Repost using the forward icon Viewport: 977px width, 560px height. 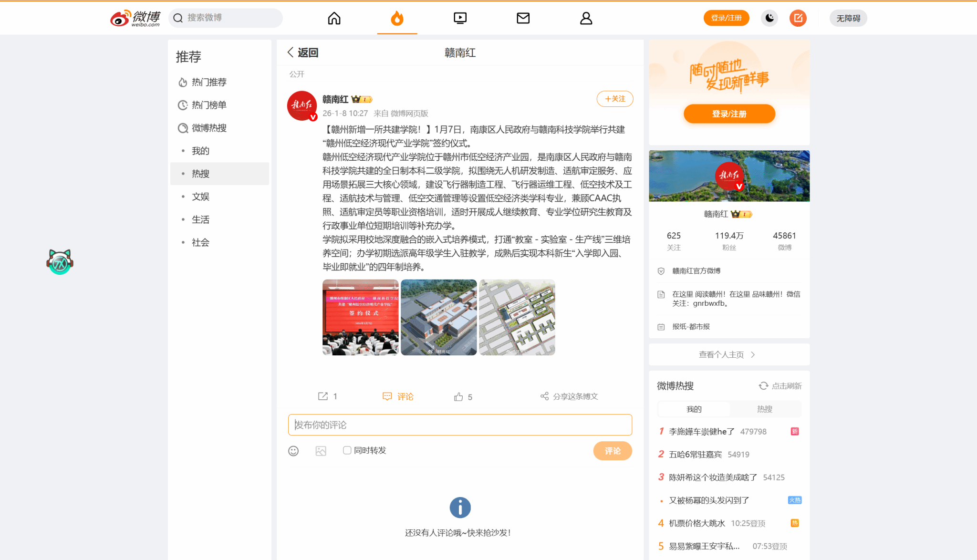pyautogui.click(x=323, y=396)
